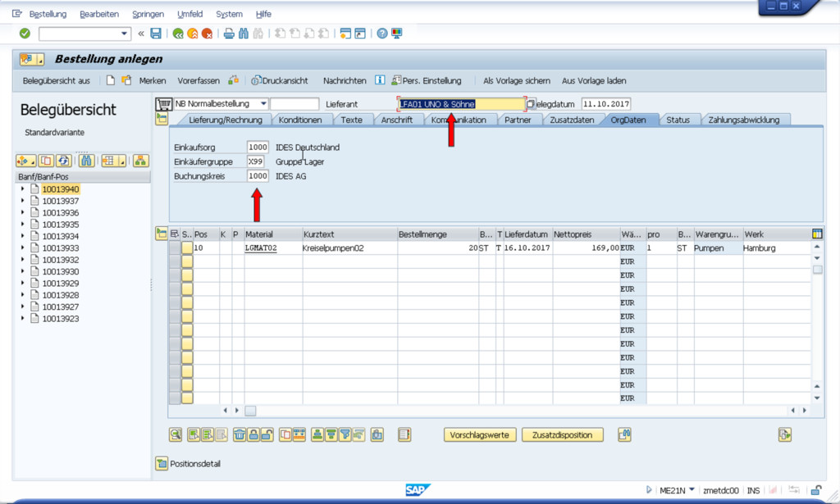Click the binoculars Find icon in Belegübersicht
The width and height of the screenshot is (840, 504).
coord(86,160)
